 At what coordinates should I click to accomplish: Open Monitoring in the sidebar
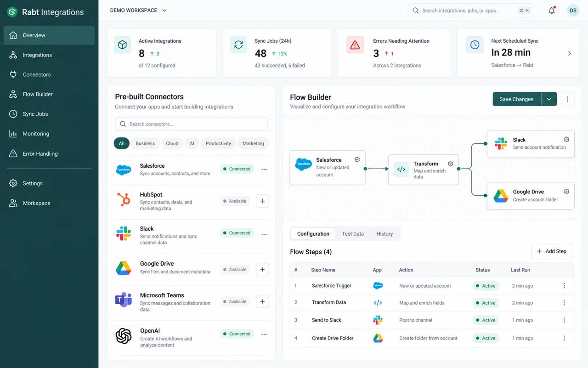pyautogui.click(x=49, y=134)
